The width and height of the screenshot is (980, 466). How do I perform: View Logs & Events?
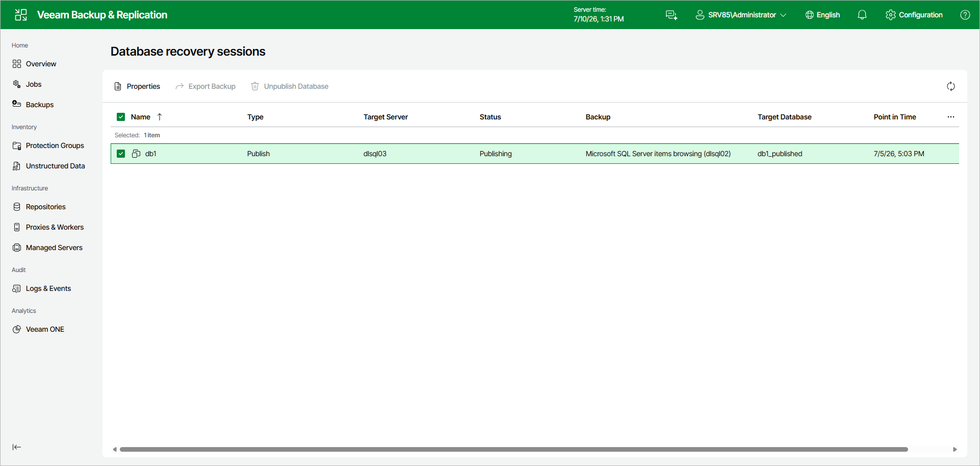[48, 288]
